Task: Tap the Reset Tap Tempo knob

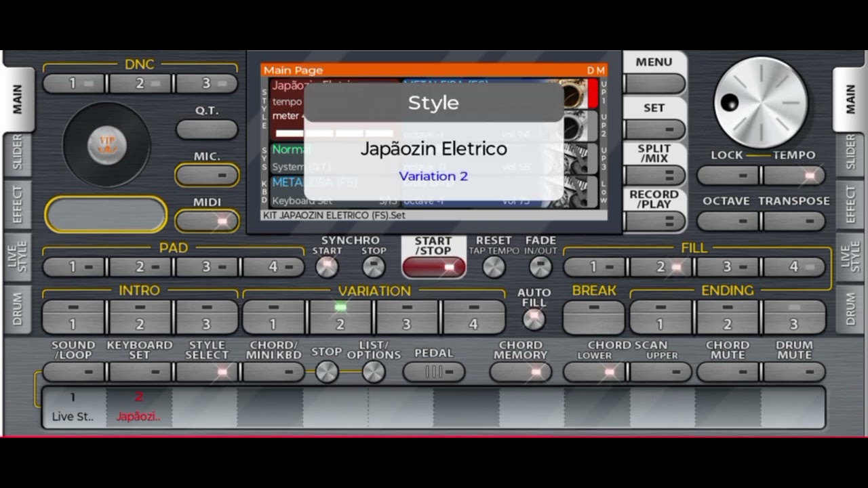Action: click(494, 267)
